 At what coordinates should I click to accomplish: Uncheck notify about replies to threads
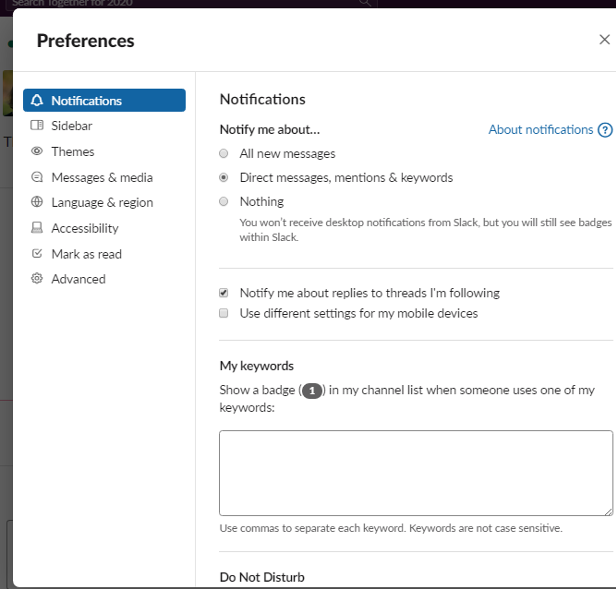(x=224, y=293)
